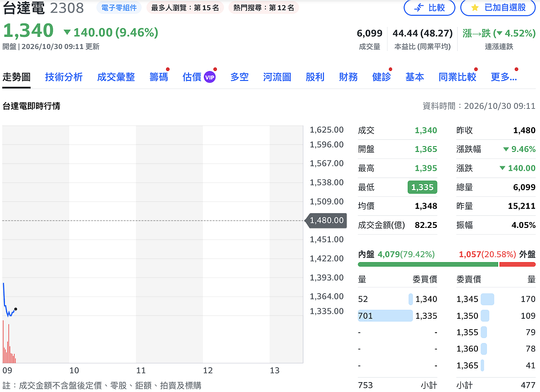The height and width of the screenshot is (392, 540).
Task: Click the red 外盤 portion of the bar
Action: tap(517, 264)
